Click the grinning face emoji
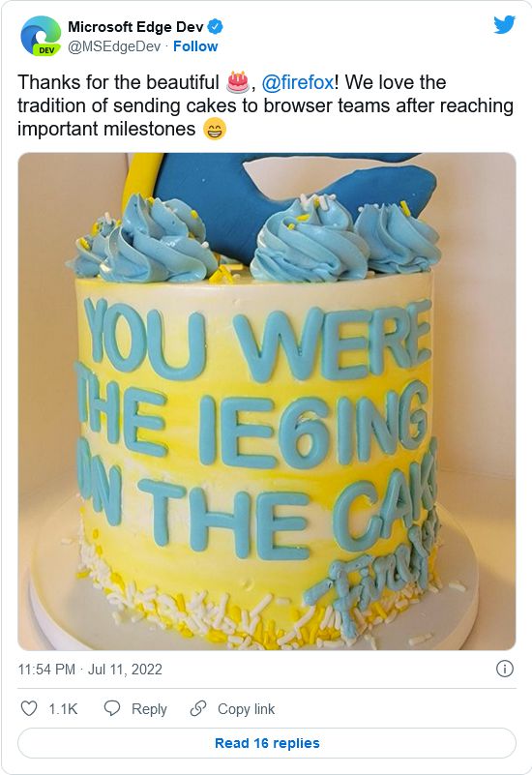Image resolution: width=532 pixels, height=775 pixels. point(215,129)
